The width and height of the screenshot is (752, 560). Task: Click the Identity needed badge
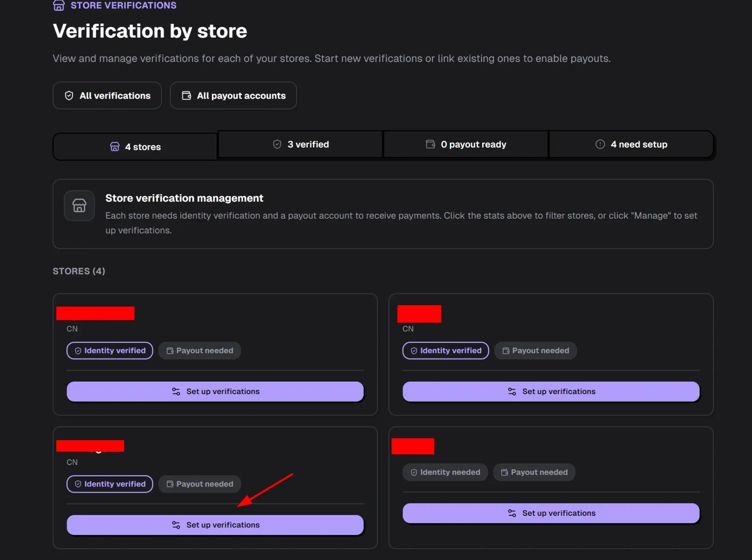(445, 472)
